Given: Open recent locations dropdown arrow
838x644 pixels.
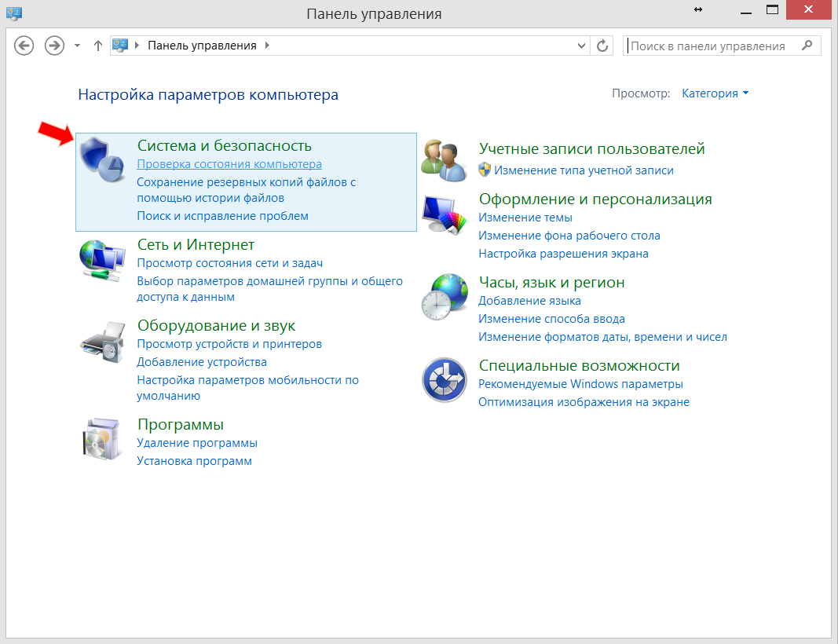Looking at the screenshot, I should [x=78, y=46].
